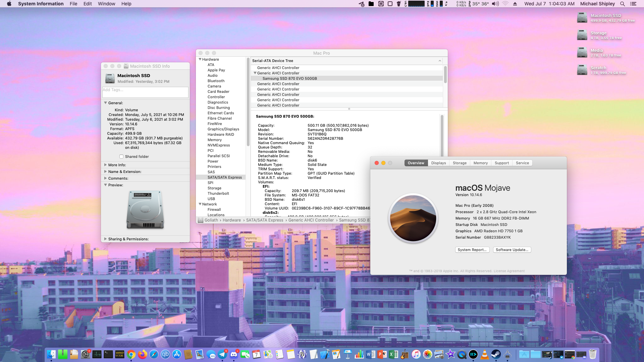Click the Add Tags field
This screenshot has height=362, width=644.
pos(145,92)
